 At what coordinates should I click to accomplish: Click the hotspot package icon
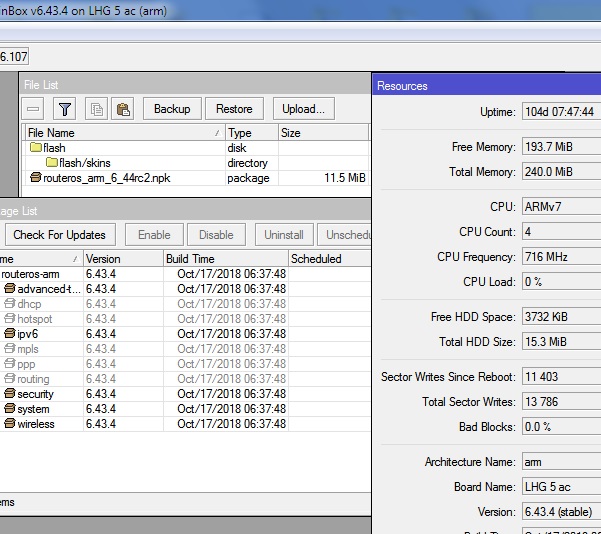10,319
